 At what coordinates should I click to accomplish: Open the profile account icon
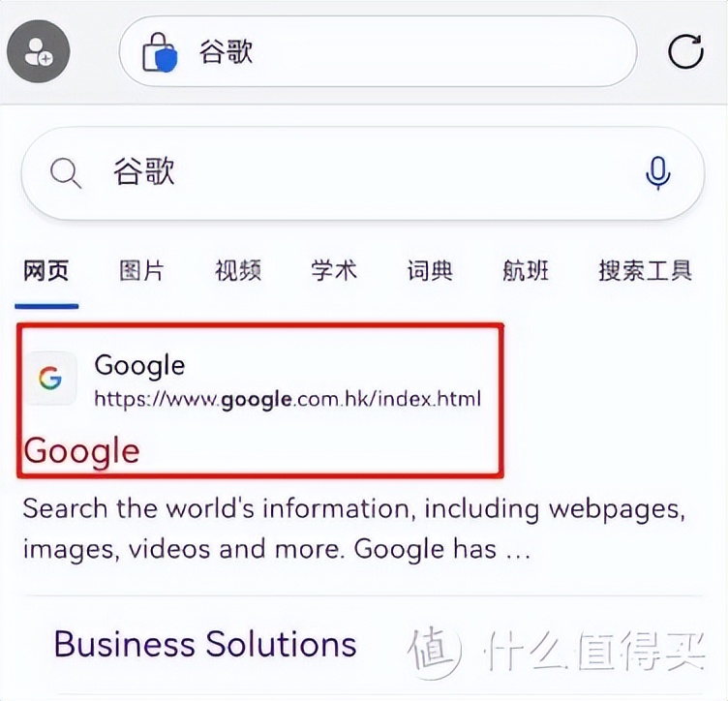tap(38, 51)
